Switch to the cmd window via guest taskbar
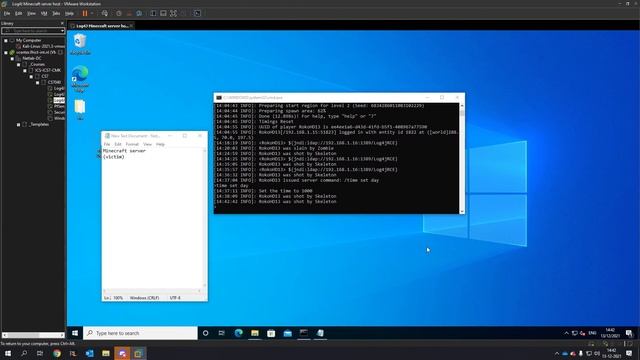This screenshot has width=640, height=360. click(x=304, y=333)
